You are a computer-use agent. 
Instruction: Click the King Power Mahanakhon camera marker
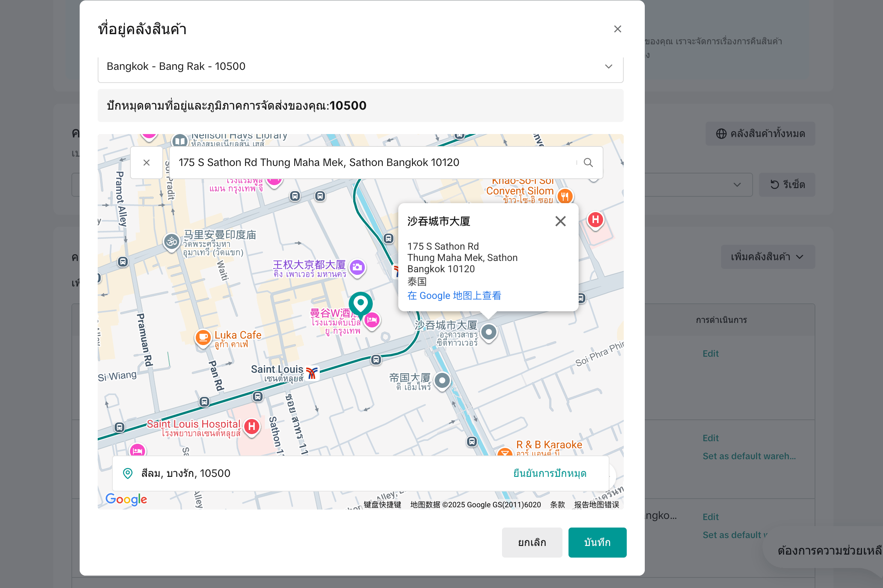[357, 267]
